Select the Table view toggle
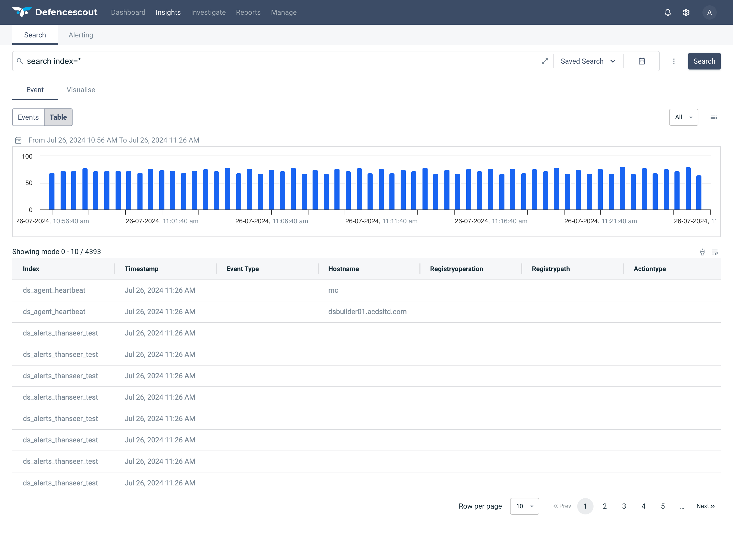Image resolution: width=733 pixels, height=560 pixels. (58, 117)
